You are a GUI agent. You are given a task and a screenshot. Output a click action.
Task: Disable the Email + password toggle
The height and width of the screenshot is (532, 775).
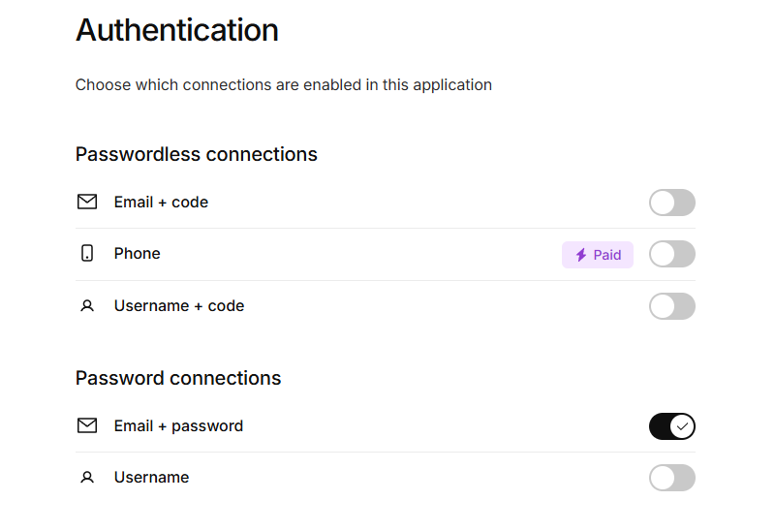[671, 426]
